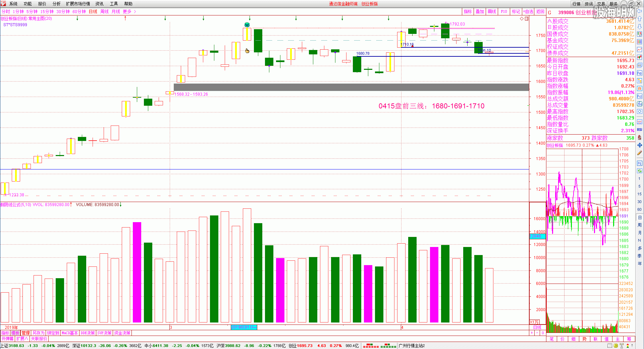Screen dimensions: 644x349
Task: Switch to 15-minute period in right sidebar
Action: [x=640, y=194]
